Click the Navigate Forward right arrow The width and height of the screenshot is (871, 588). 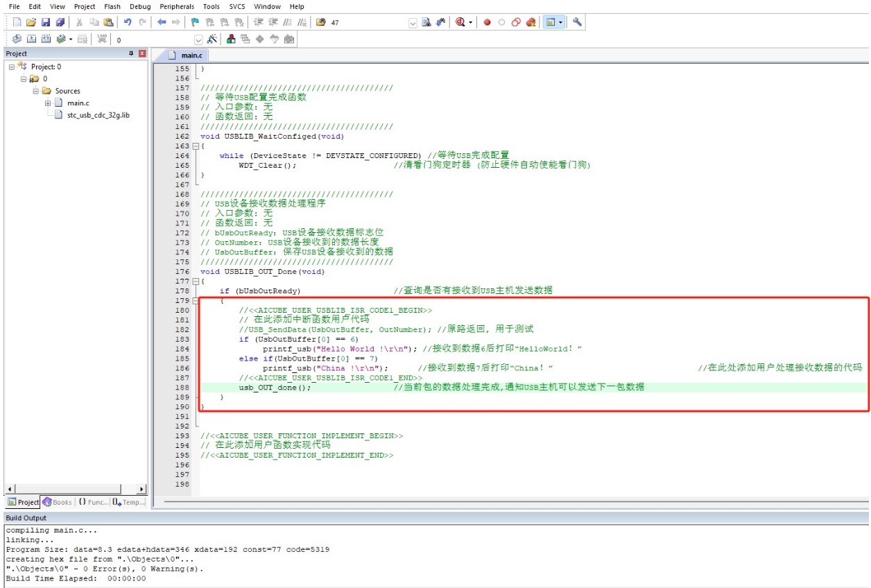pos(175,22)
